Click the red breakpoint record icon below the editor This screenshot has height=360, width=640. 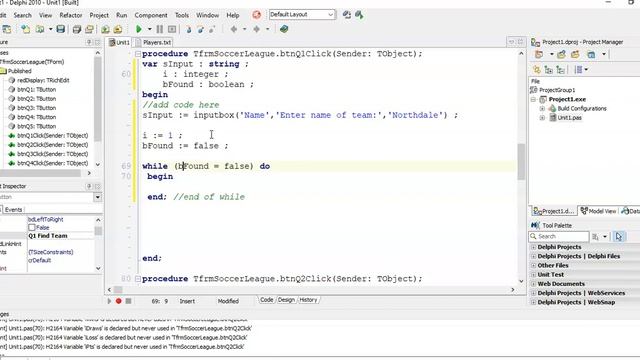(118, 301)
